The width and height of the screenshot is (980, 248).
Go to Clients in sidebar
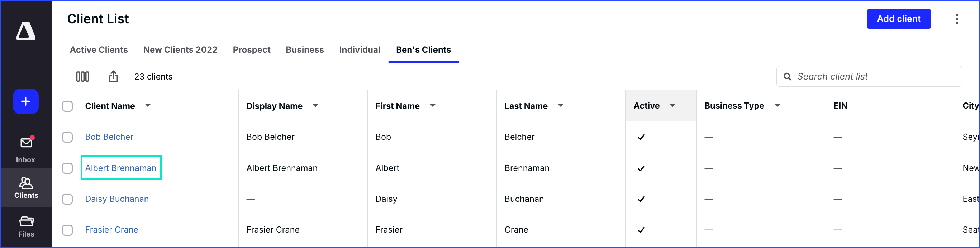click(26, 187)
